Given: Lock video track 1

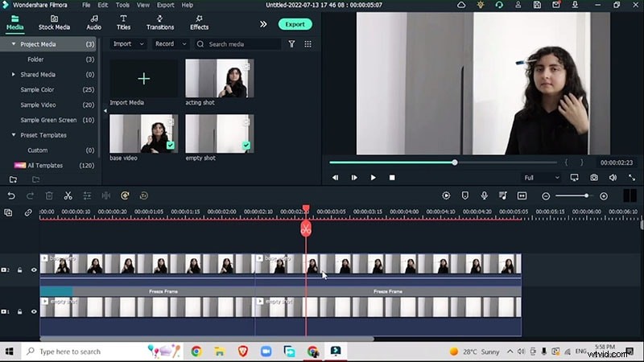Looking at the screenshot, I should pos(19,311).
